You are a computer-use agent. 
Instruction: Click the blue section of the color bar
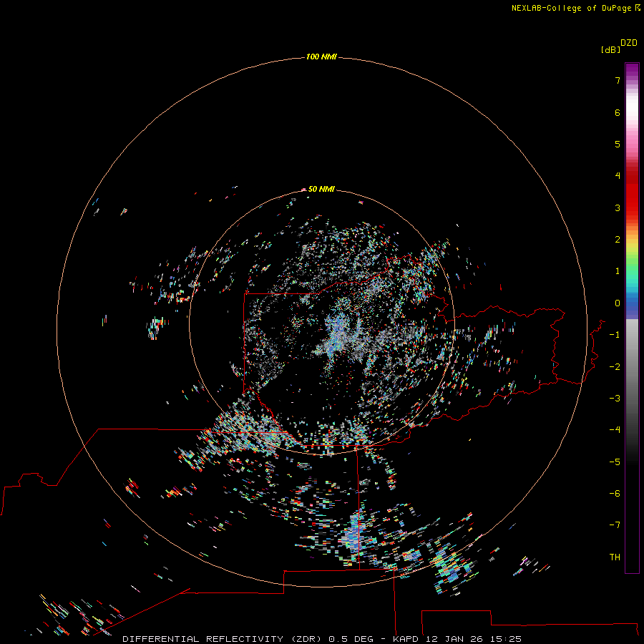click(x=632, y=304)
